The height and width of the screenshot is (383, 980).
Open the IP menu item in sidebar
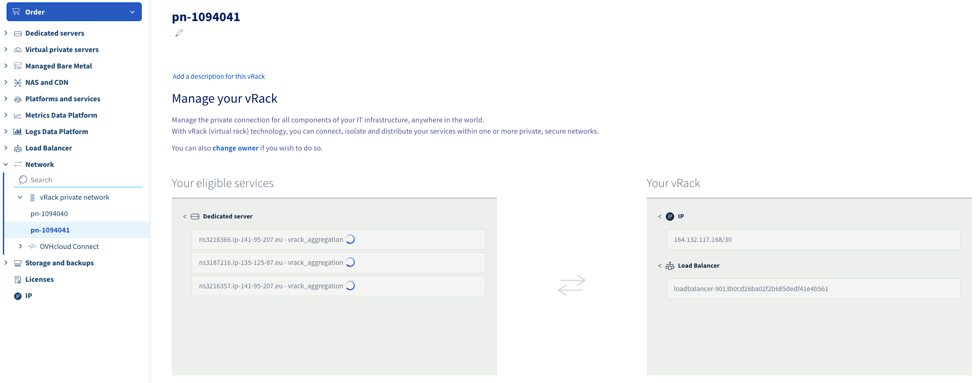[x=29, y=296]
